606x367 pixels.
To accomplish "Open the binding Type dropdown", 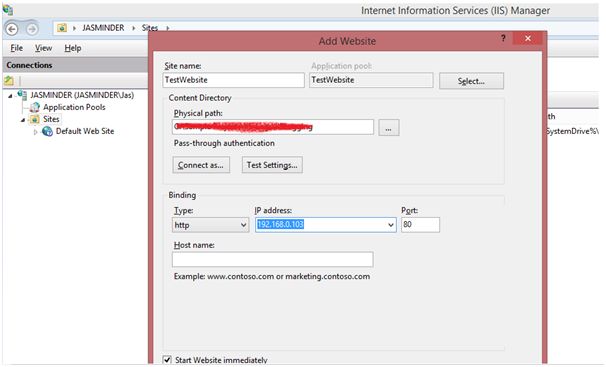I will click(x=210, y=225).
